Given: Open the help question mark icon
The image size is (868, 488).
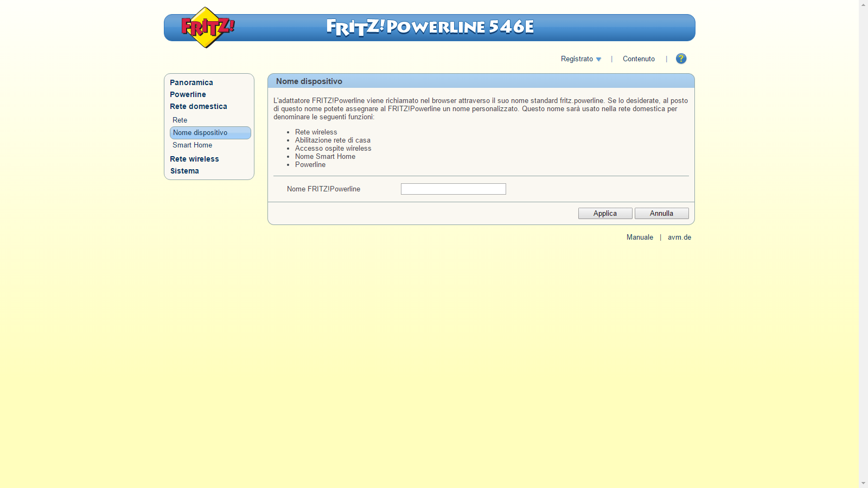Looking at the screenshot, I should pos(681,59).
